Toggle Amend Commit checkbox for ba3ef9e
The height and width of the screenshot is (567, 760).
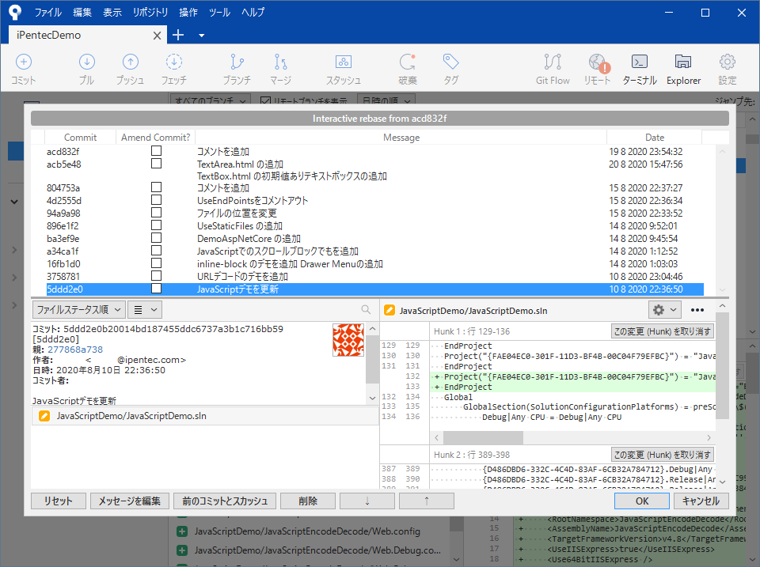156,237
